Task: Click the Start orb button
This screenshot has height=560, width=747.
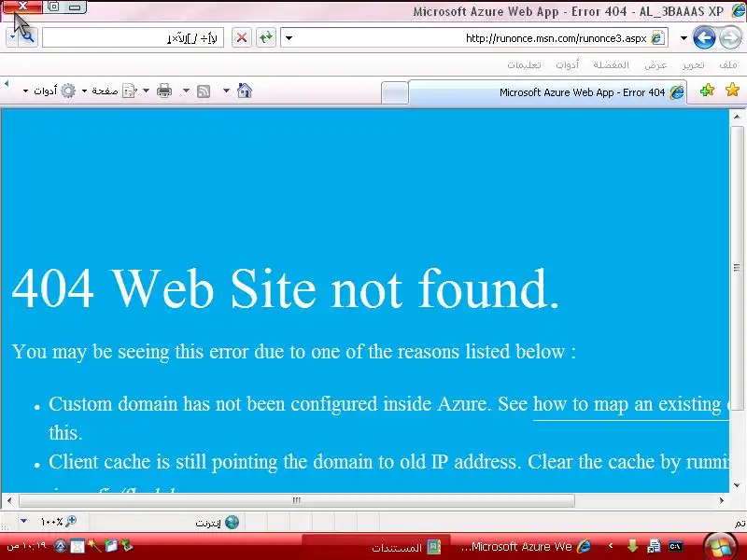Action: [x=719, y=546]
